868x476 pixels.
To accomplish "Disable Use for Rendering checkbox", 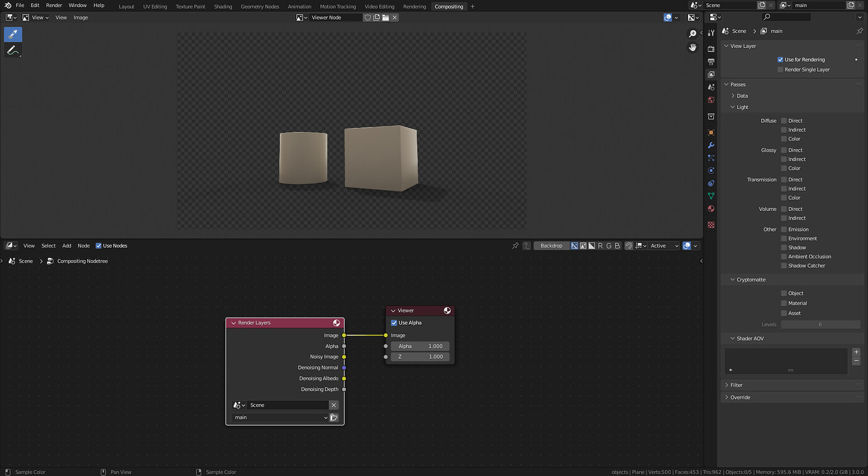I will point(780,60).
